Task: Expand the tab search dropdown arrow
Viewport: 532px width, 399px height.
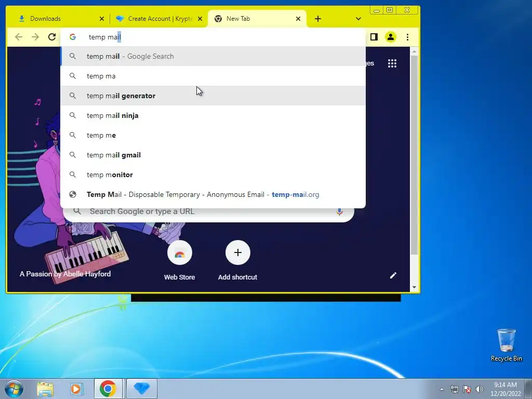Action: pyautogui.click(x=358, y=19)
